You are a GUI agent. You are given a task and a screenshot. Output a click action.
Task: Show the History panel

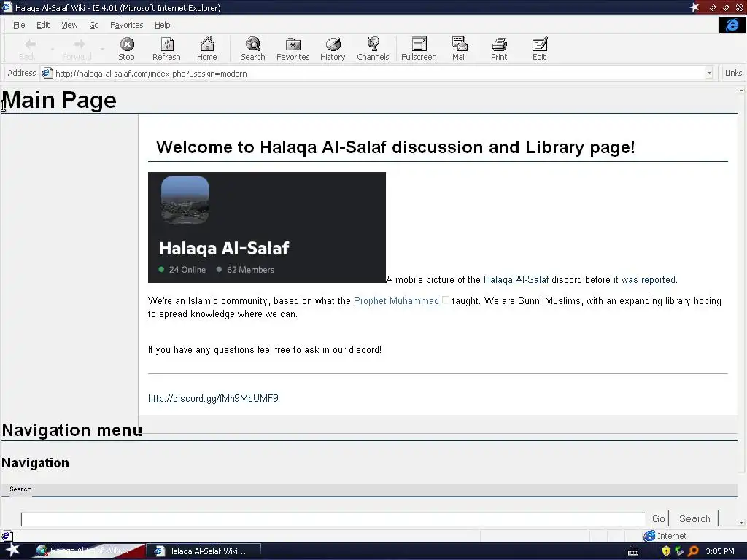333,49
